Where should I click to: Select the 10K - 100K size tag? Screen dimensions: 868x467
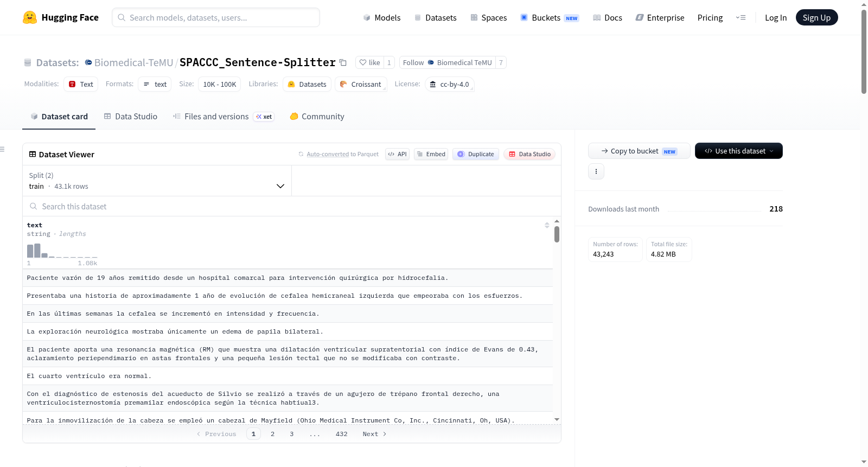point(220,84)
